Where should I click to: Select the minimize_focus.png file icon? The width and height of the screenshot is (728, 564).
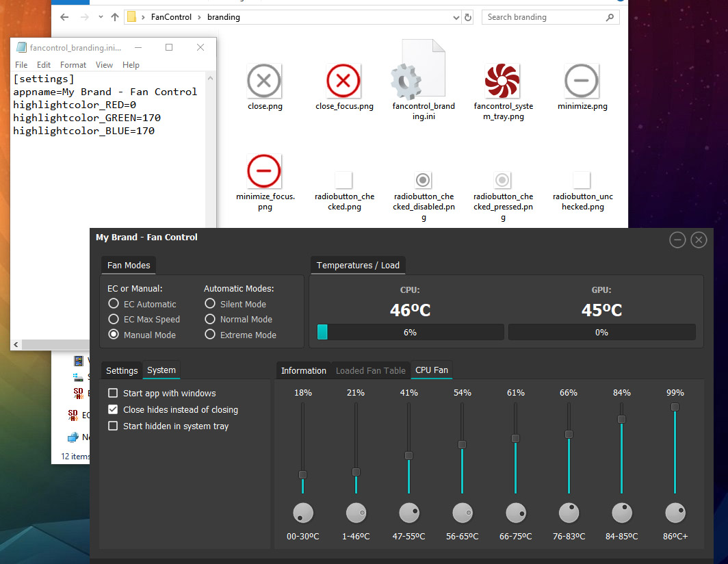click(264, 171)
